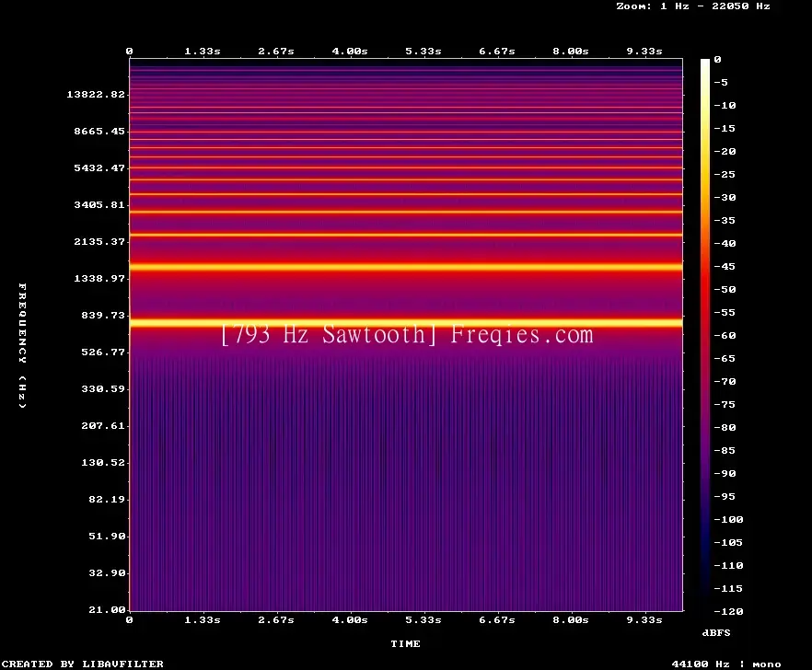Click the -50 value on the dBFS scale
This screenshot has height=670, width=812.
pos(725,289)
